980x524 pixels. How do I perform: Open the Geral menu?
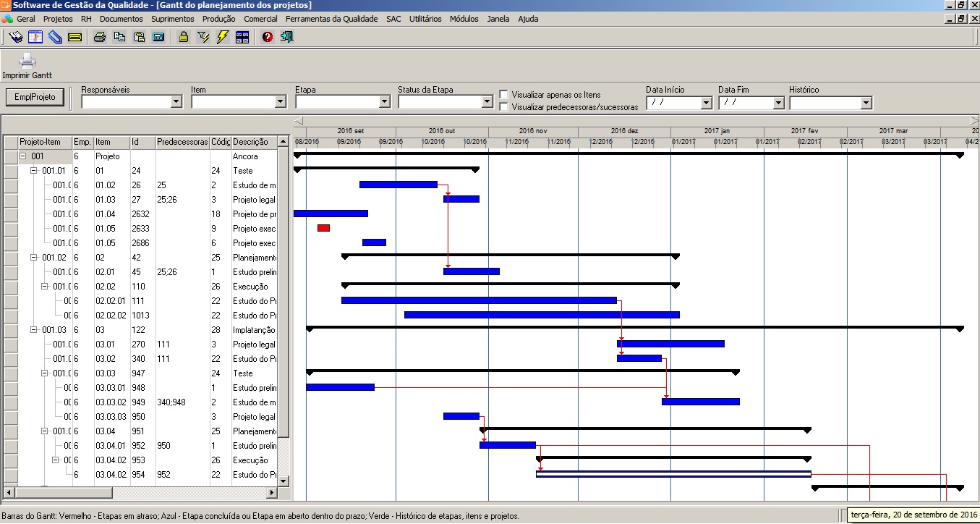tap(26, 19)
